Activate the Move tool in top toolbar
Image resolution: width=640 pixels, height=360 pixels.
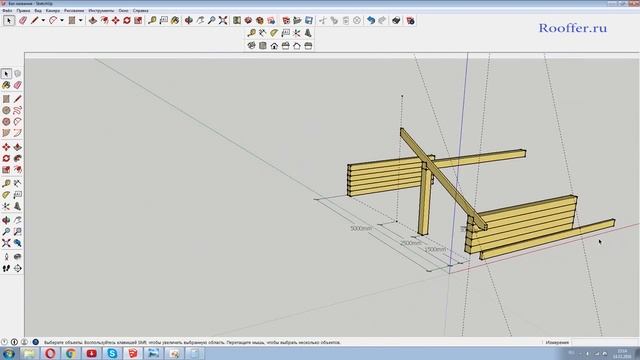pos(116,20)
